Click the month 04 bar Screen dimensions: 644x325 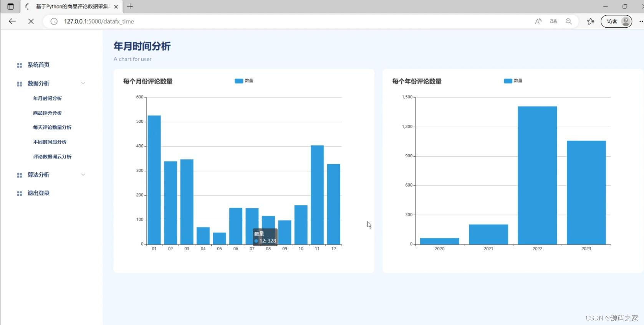[x=203, y=236]
